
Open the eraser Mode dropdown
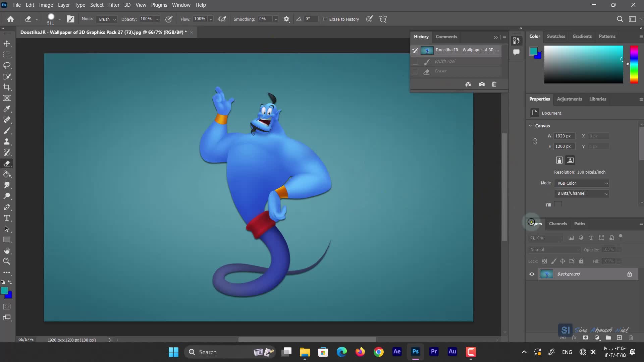[x=107, y=19]
